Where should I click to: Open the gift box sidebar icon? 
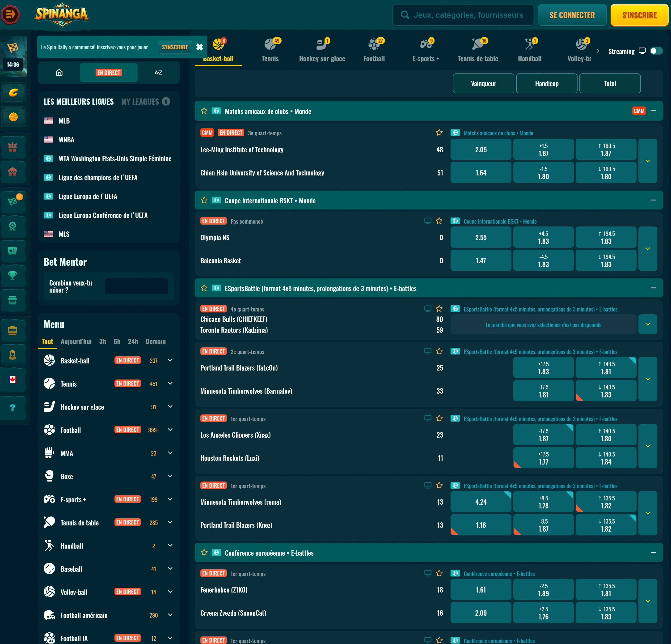point(13,147)
